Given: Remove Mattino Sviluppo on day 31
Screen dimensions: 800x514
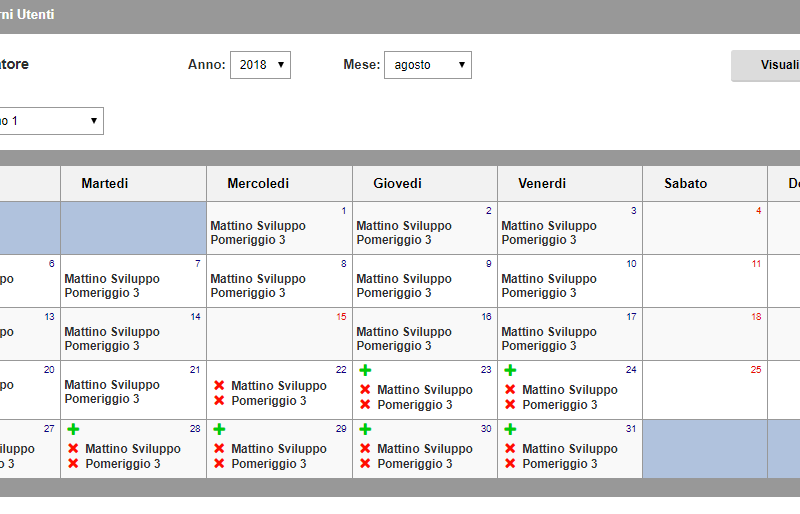Looking at the screenshot, I should pyautogui.click(x=510, y=448).
